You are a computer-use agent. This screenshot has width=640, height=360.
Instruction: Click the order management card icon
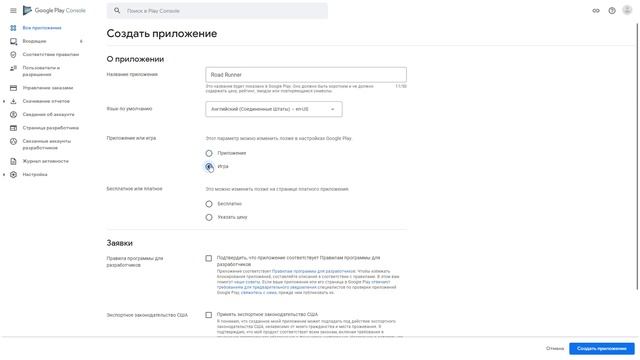tap(13, 88)
